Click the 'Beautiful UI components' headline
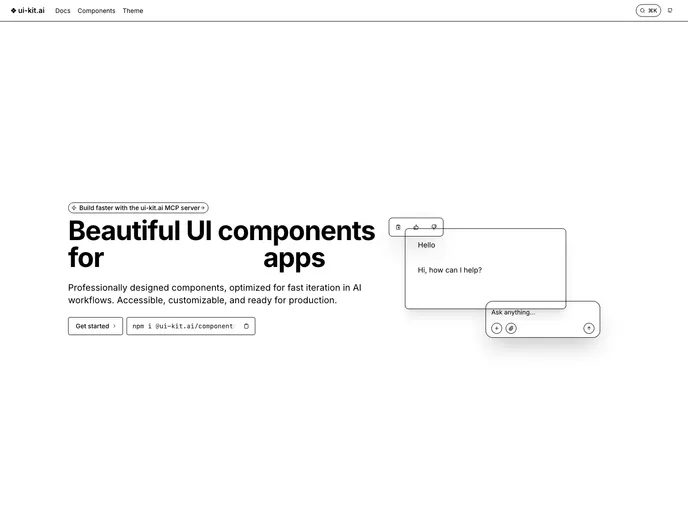The height and width of the screenshot is (512, 688). 222,231
